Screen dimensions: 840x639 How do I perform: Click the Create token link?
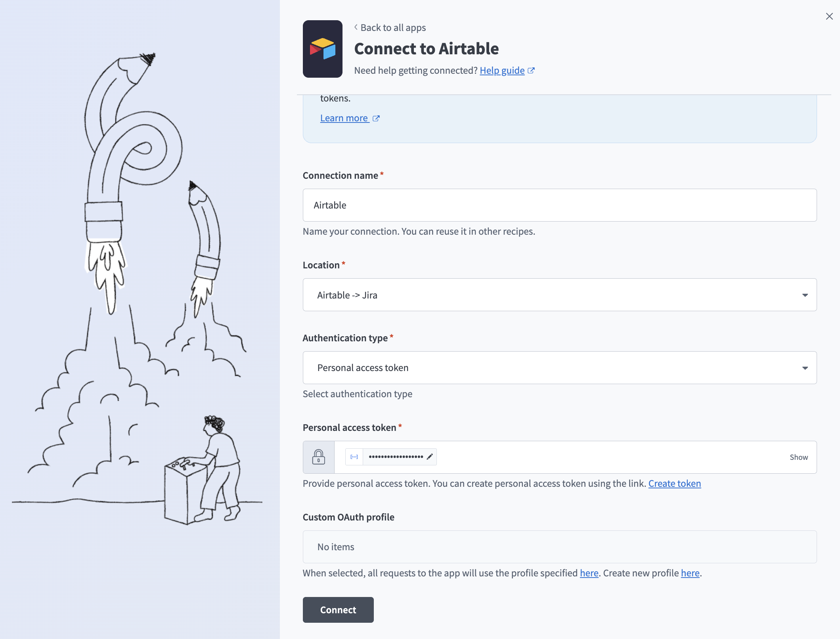[x=674, y=483]
